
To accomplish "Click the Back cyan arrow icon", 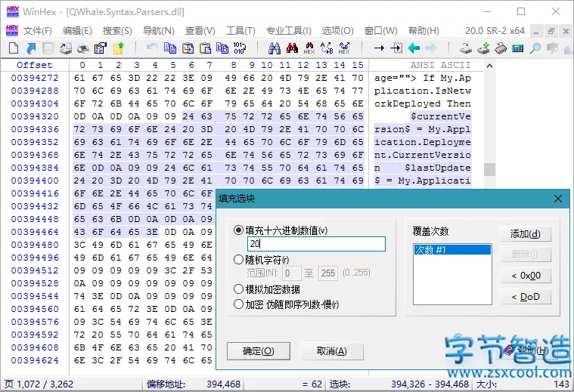I will [x=414, y=48].
